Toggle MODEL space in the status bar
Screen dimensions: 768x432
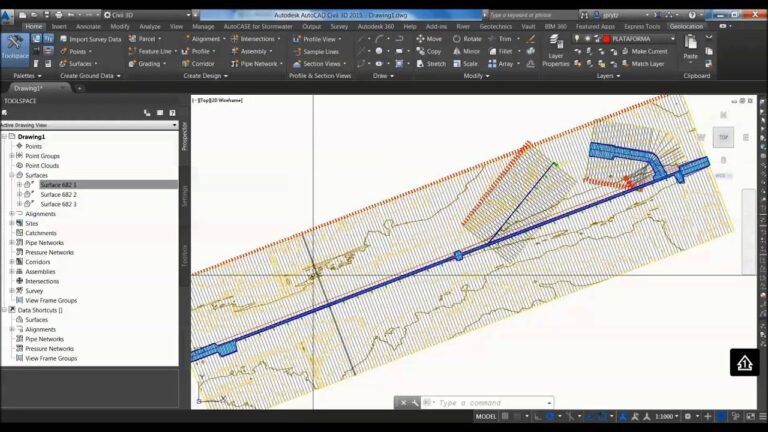486,416
